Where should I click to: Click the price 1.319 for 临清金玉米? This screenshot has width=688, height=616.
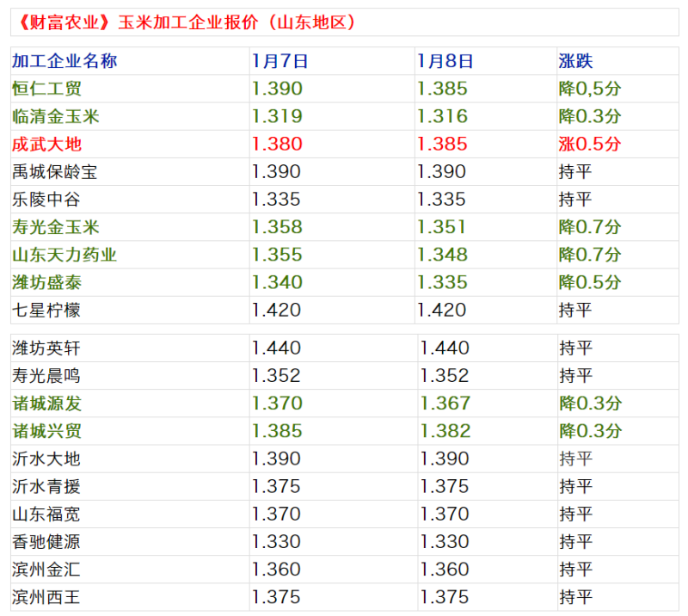pos(277,116)
